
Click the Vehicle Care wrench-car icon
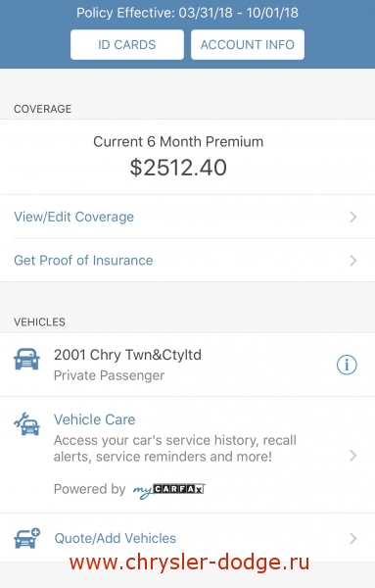[x=26, y=424]
